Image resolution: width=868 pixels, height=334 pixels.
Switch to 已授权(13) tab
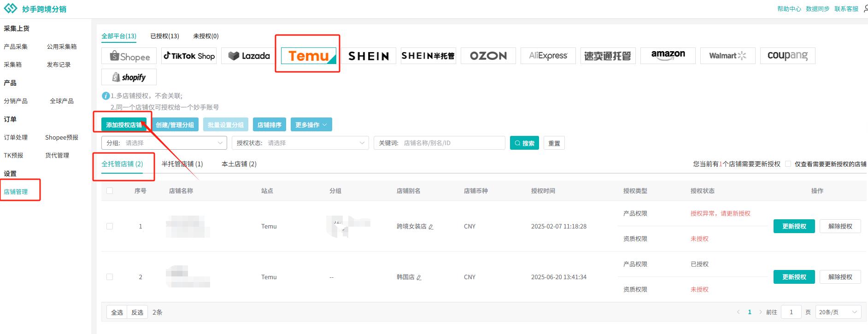coord(164,36)
